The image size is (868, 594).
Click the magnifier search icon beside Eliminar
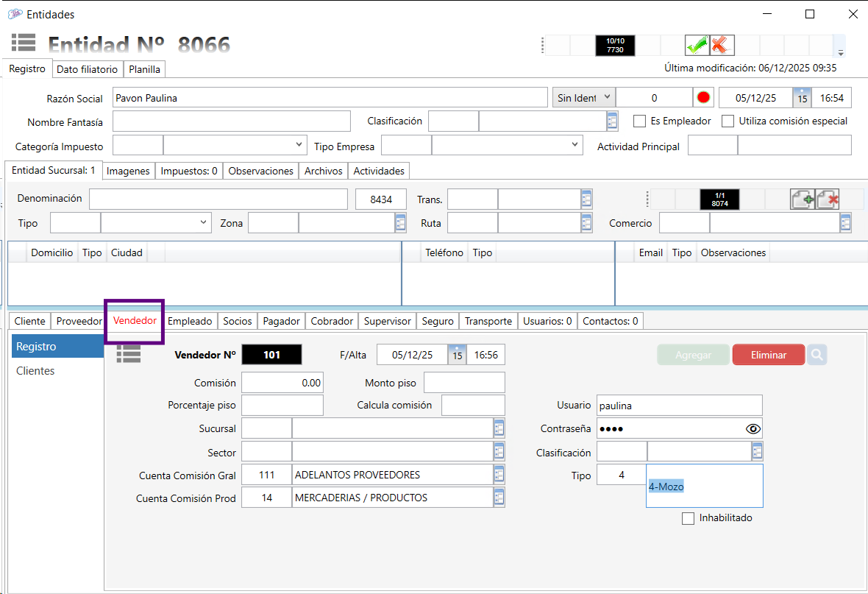pyautogui.click(x=817, y=355)
